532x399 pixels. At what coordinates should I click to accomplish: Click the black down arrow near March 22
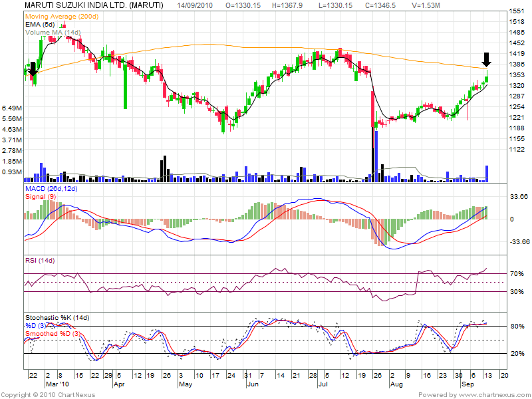(x=33, y=68)
